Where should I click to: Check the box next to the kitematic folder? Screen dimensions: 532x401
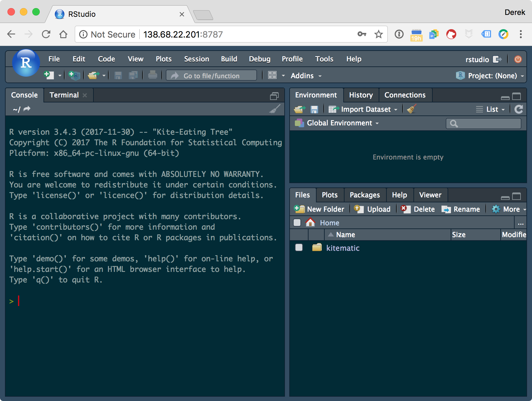[299, 247]
